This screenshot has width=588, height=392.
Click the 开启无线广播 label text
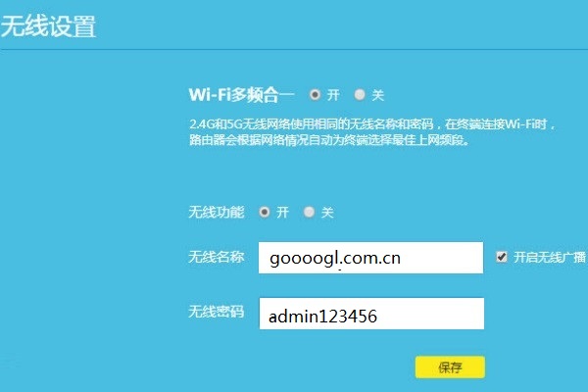[x=550, y=257]
